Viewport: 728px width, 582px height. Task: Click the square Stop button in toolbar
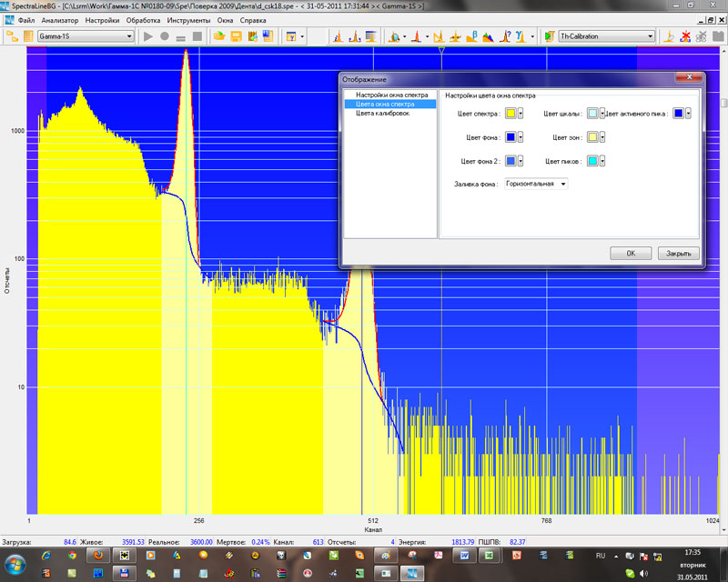197,36
